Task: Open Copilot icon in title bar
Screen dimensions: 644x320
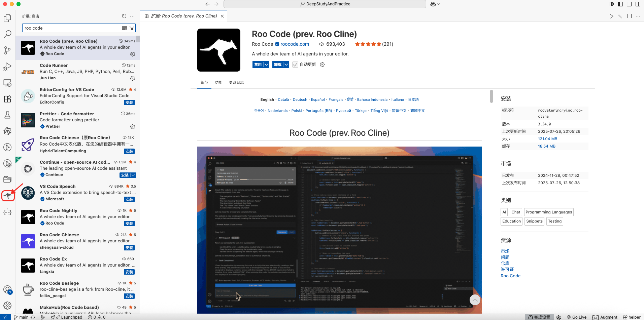Action: point(433,4)
